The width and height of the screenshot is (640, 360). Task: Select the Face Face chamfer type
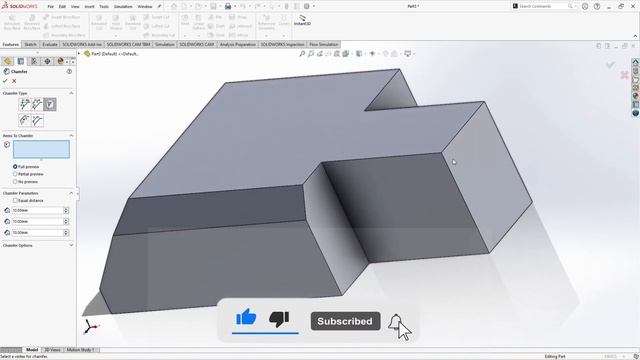[37, 120]
